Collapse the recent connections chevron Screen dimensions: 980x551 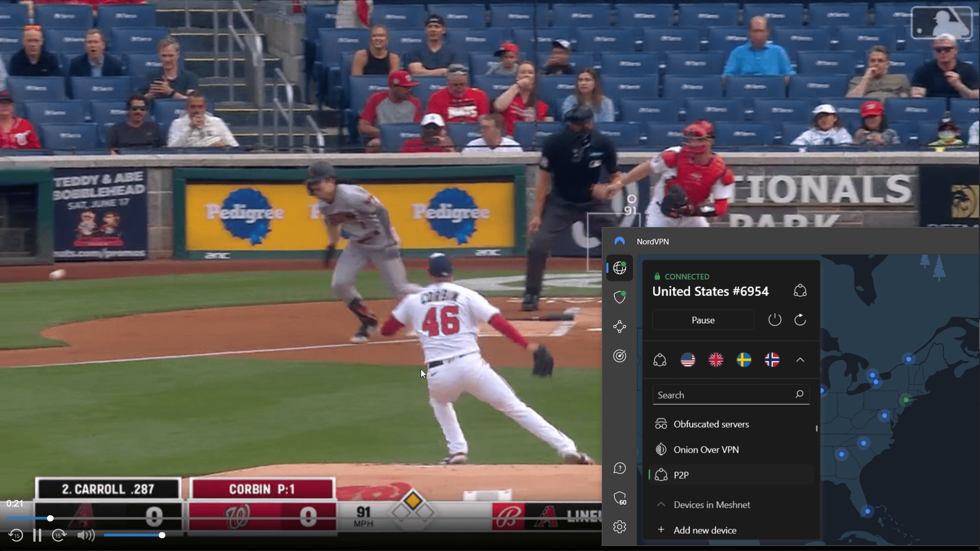800,360
